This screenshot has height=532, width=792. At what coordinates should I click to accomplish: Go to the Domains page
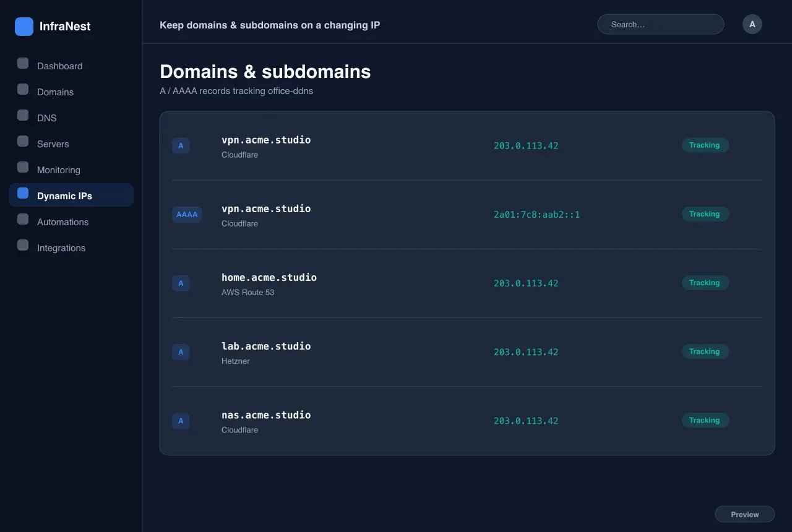(x=71, y=92)
